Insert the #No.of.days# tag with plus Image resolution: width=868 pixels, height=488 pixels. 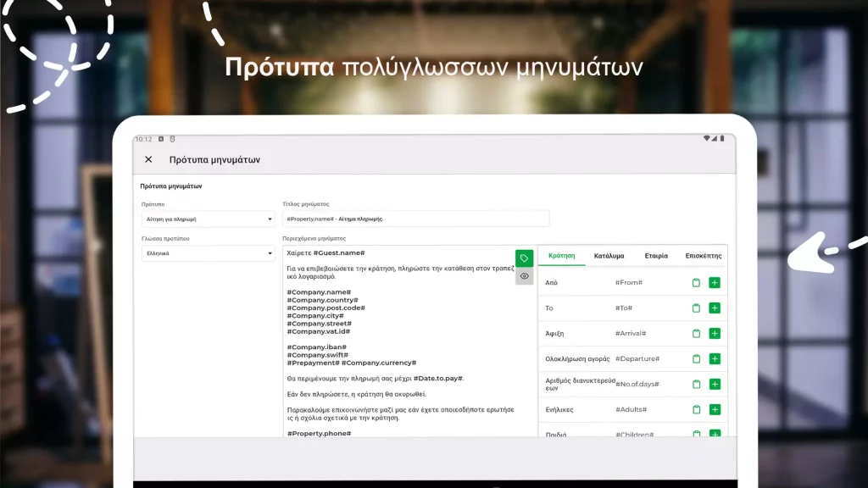click(715, 384)
